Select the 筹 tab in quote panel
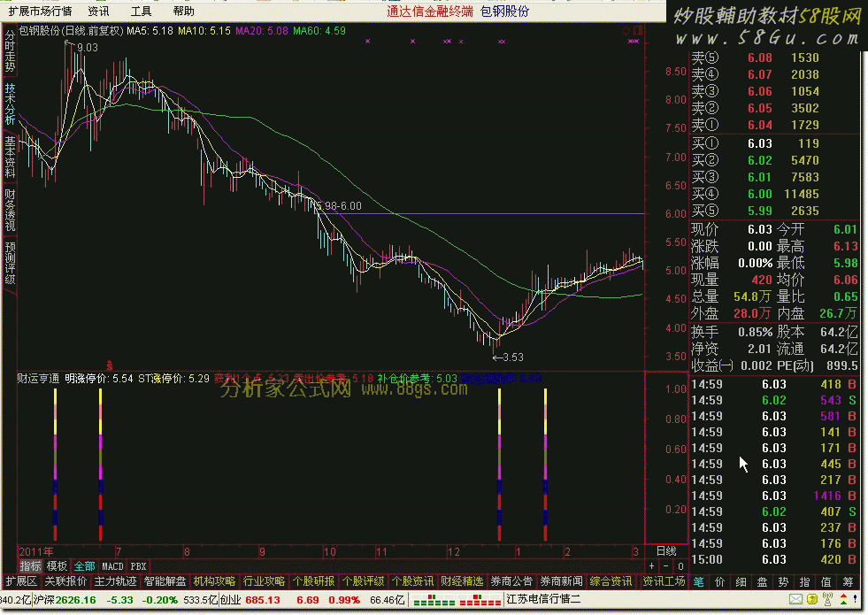The height and width of the screenshot is (615, 868). pyautogui.click(x=848, y=581)
